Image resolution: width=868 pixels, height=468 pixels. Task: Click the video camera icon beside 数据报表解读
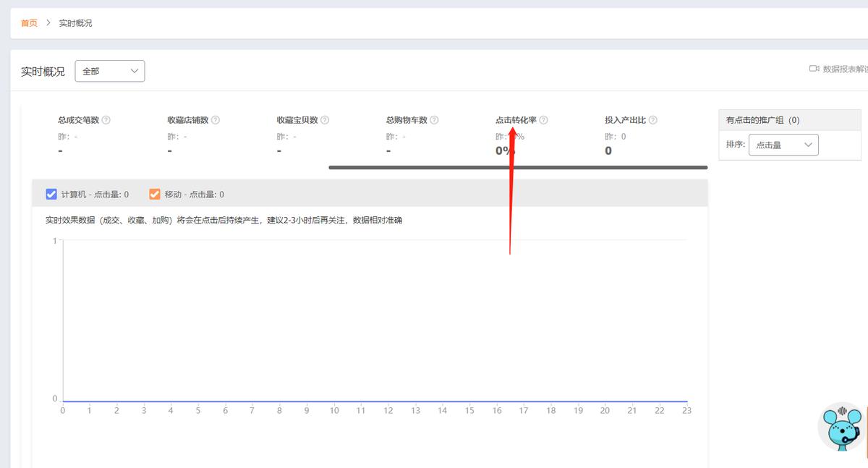pyautogui.click(x=813, y=67)
